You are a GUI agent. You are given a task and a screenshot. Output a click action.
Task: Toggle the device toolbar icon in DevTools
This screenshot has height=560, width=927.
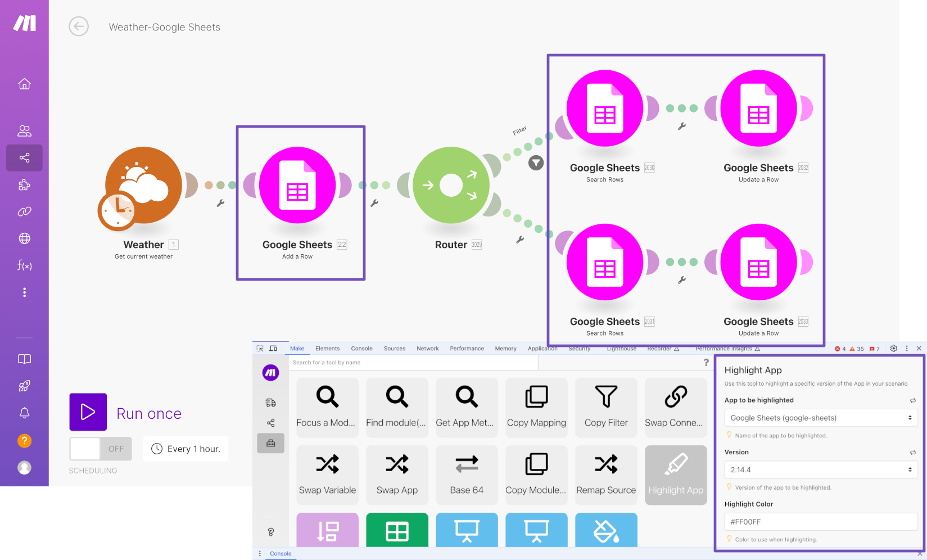[x=273, y=349]
